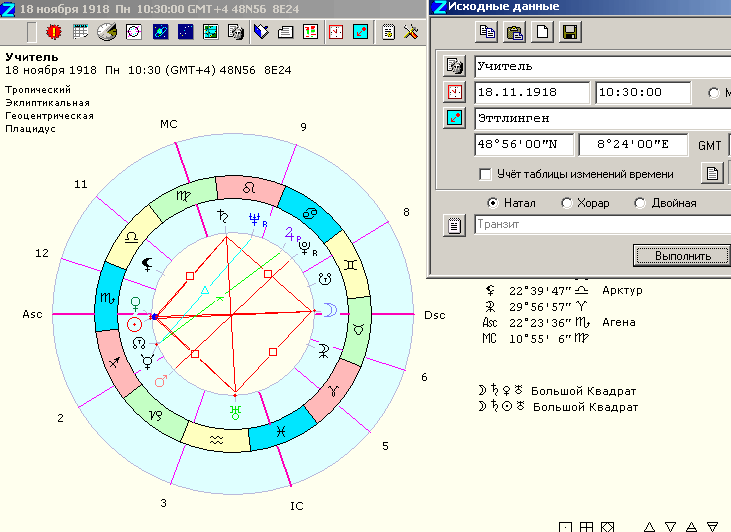Click the date field 18.11.1918
This screenshot has height=532, width=731.
click(x=532, y=92)
